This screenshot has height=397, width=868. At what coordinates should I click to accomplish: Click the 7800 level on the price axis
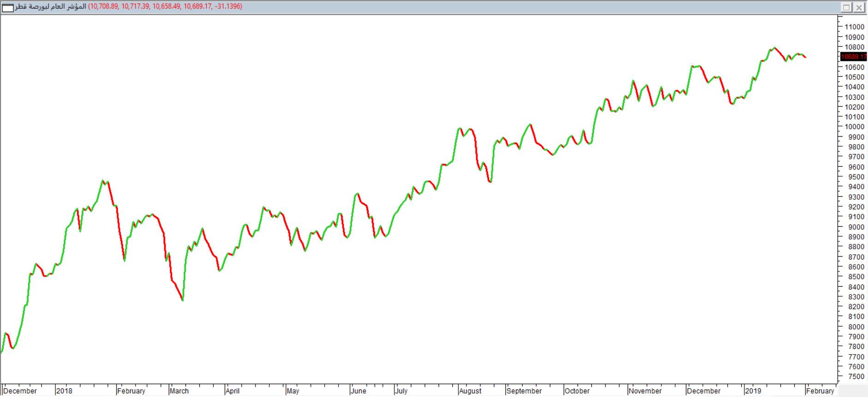coord(856,347)
